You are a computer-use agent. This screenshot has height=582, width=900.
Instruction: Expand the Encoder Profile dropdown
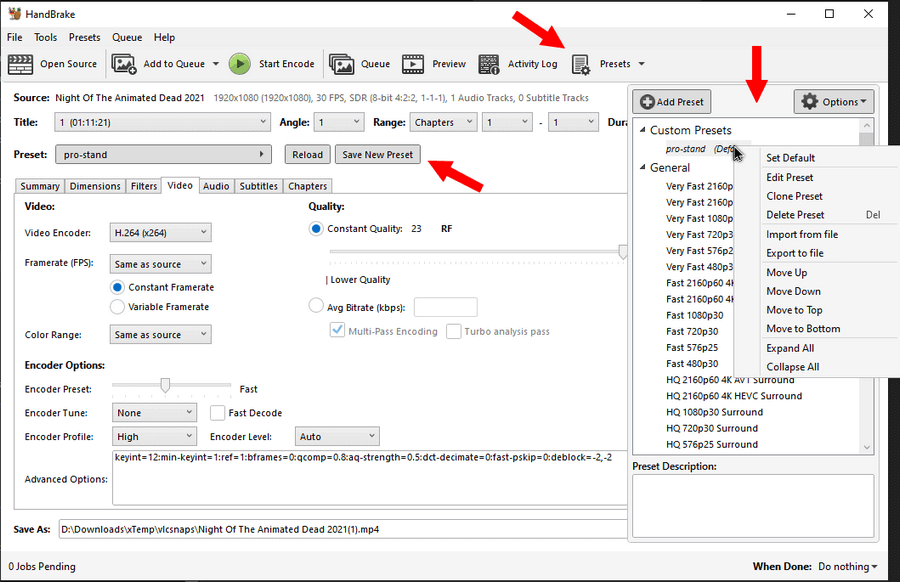153,437
